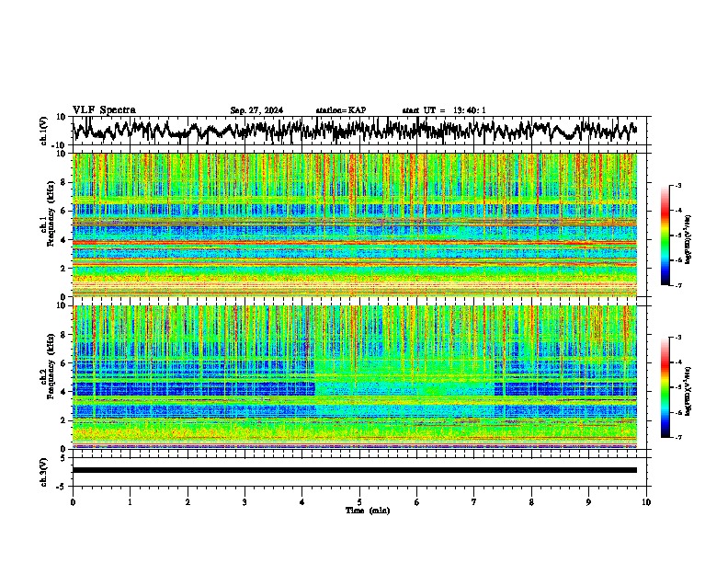Image resolution: width=728 pixels, height=563 pixels.
Task: Click the "station=KAP" label
Action: point(341,110)
